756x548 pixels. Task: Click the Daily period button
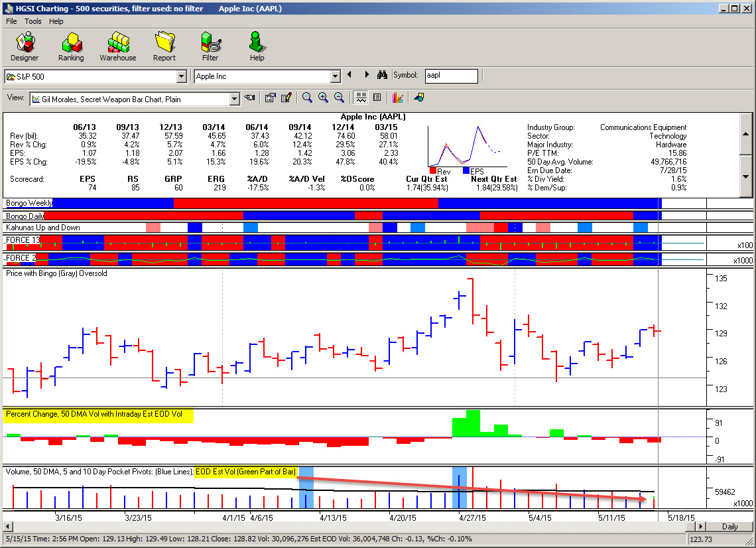tap(729, 526)
